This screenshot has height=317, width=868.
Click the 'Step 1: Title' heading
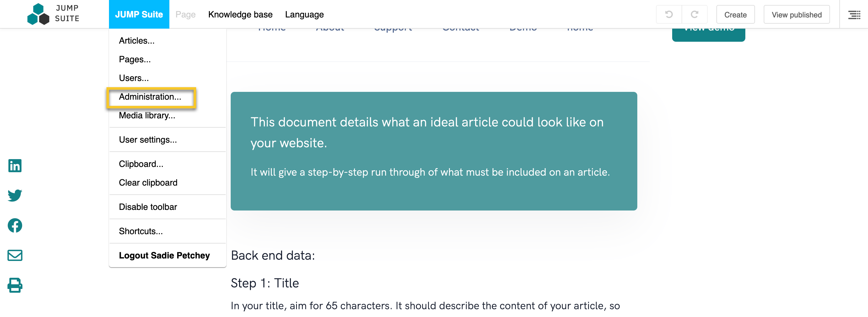265,283
